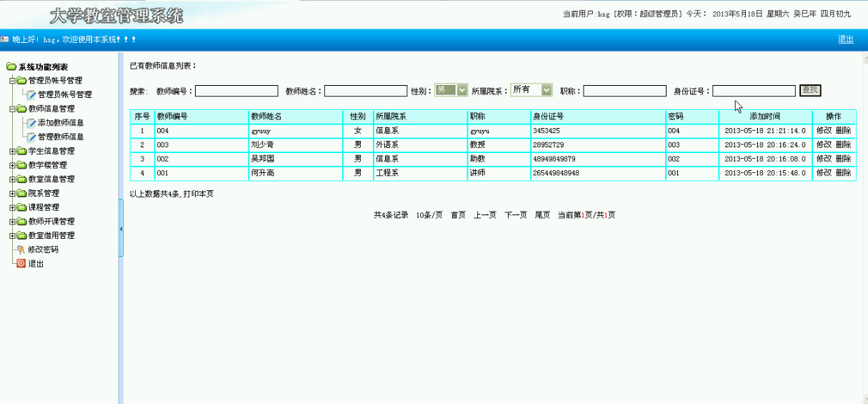Viewport: 868px width, 404px height.
Task: Expand the 课程管理 tree node
Action: pos(12,207)
